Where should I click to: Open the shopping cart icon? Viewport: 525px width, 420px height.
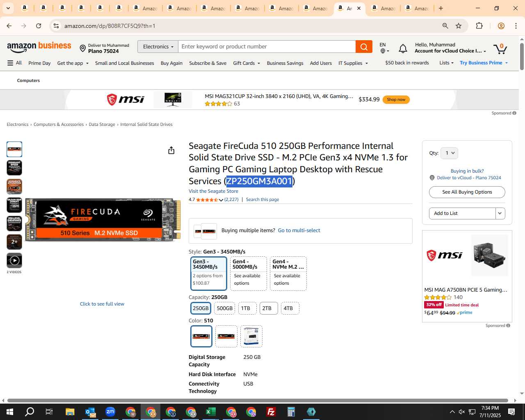[500, 48]
